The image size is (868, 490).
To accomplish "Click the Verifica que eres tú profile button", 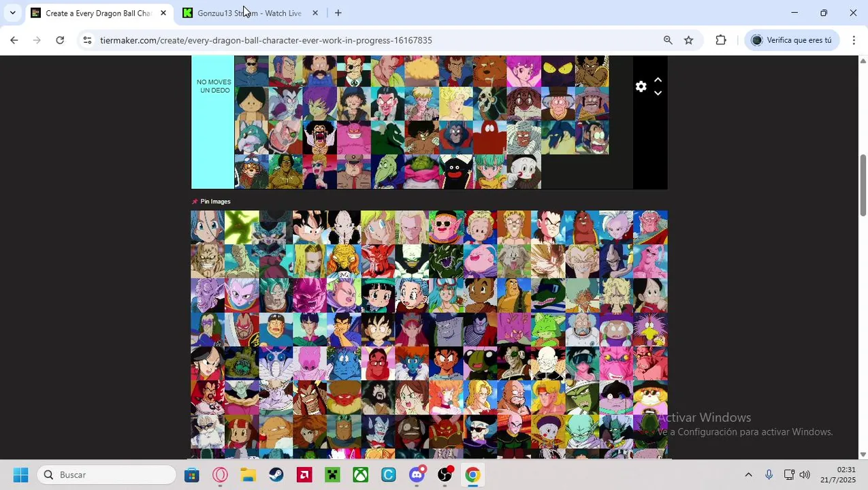I will click(x=792, y=40).
